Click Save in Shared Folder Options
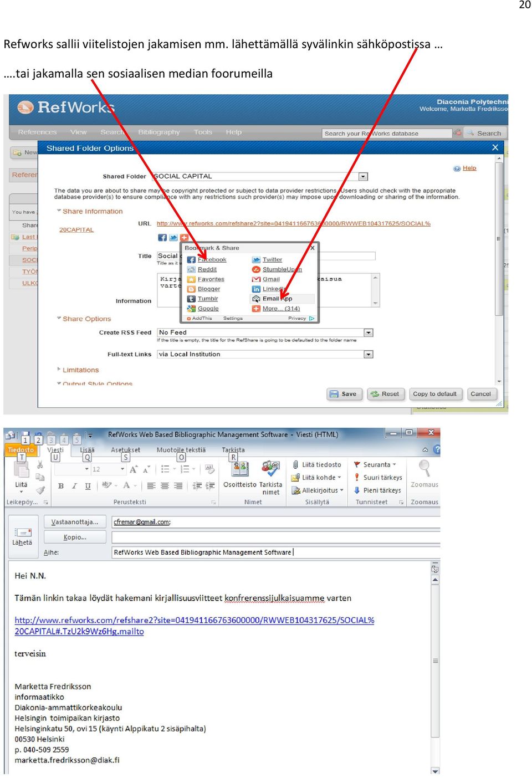 click(344, 394)
